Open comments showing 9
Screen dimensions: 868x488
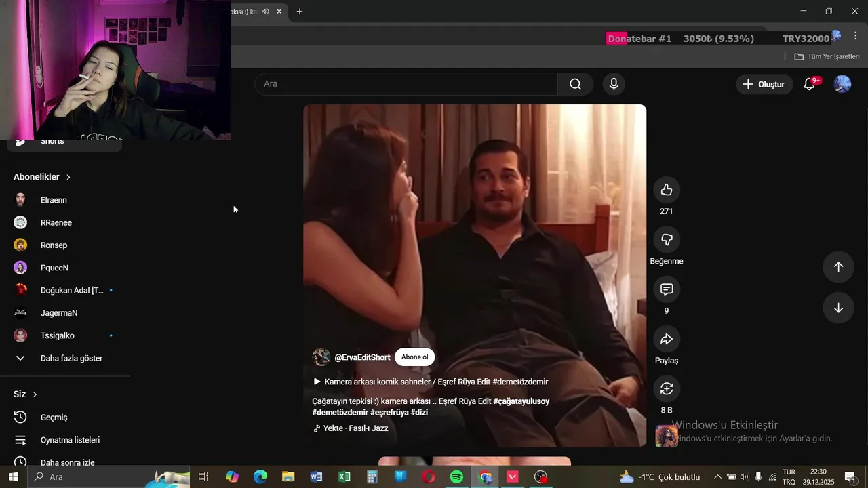coord(667,289)
